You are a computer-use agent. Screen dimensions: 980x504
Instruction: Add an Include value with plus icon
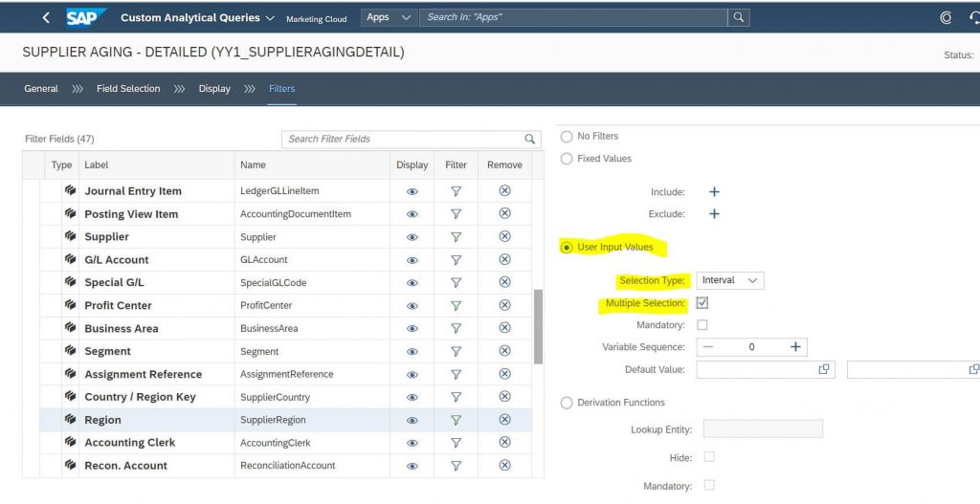coord(714,191)
